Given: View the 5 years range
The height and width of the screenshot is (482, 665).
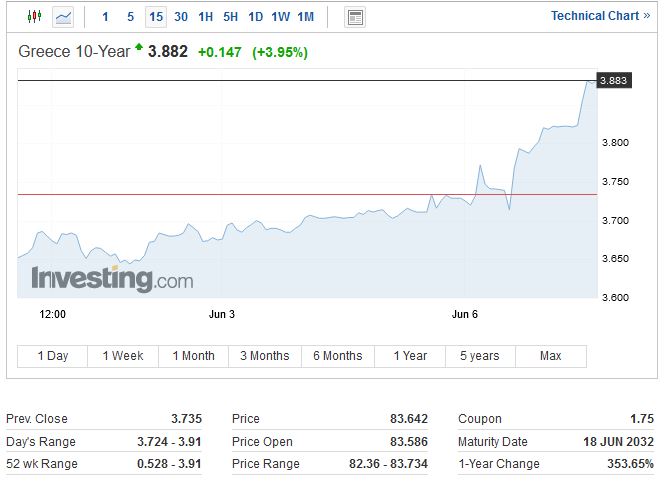Looking at the screenshot, I should tap(479, 356).
